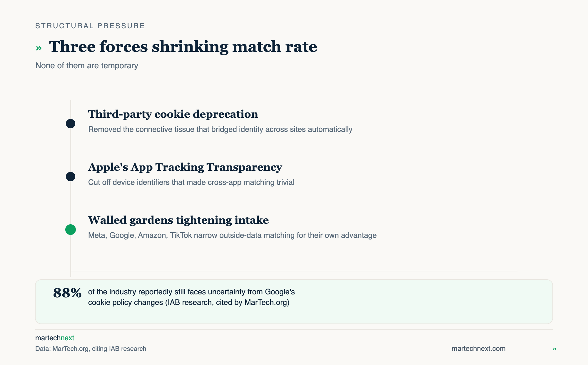
Task: Click the Apple's App Tracking Transparency heading
Action: [x=185, y=167]
